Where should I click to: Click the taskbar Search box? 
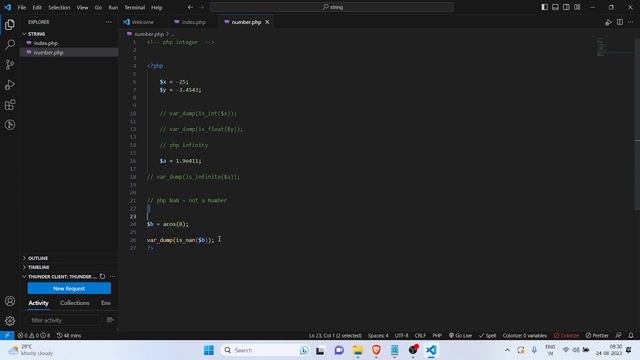pyautogui.click(x=265, y=350)
